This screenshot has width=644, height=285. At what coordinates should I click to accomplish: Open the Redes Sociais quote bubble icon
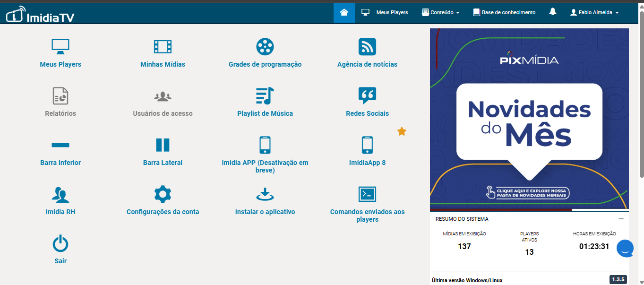pos(367,95)
